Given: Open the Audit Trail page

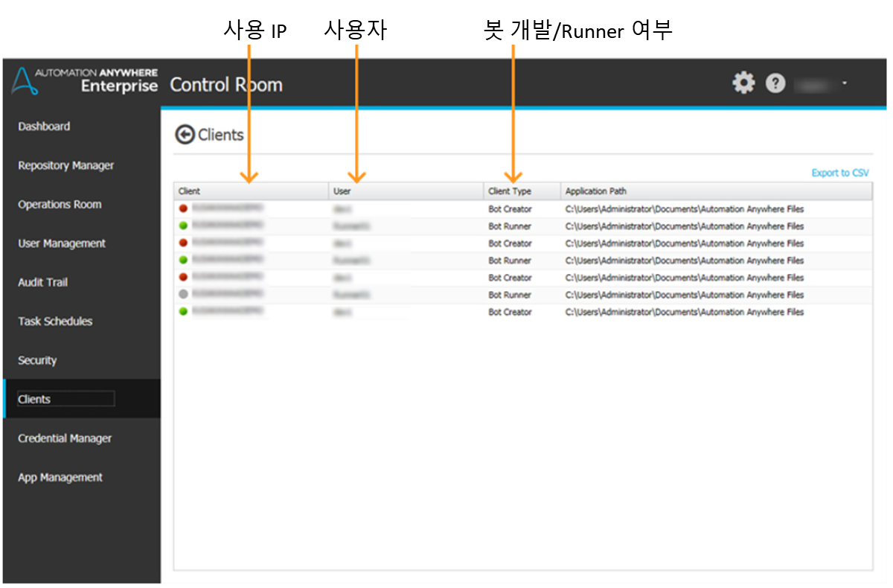Looking at the screenshot, I should tap(42, 282).
